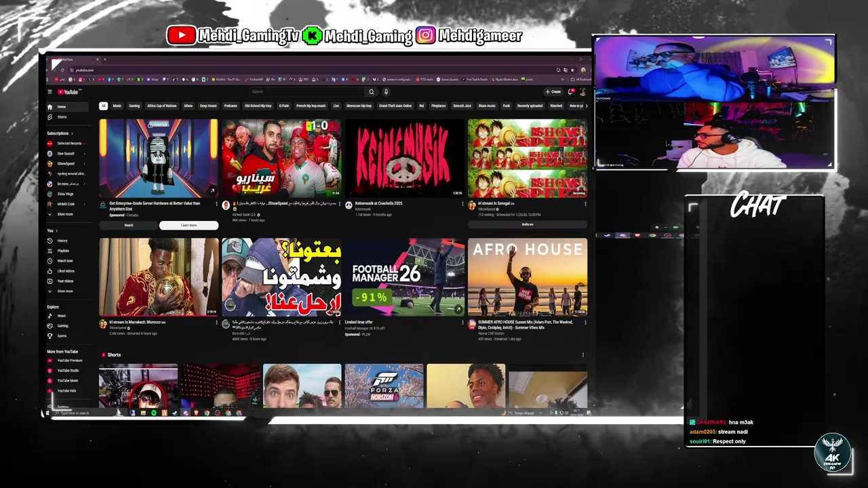Viewport: 868px width, 488px height.
Task: Open Sports under Explore
Action: [x=67, y=335]
